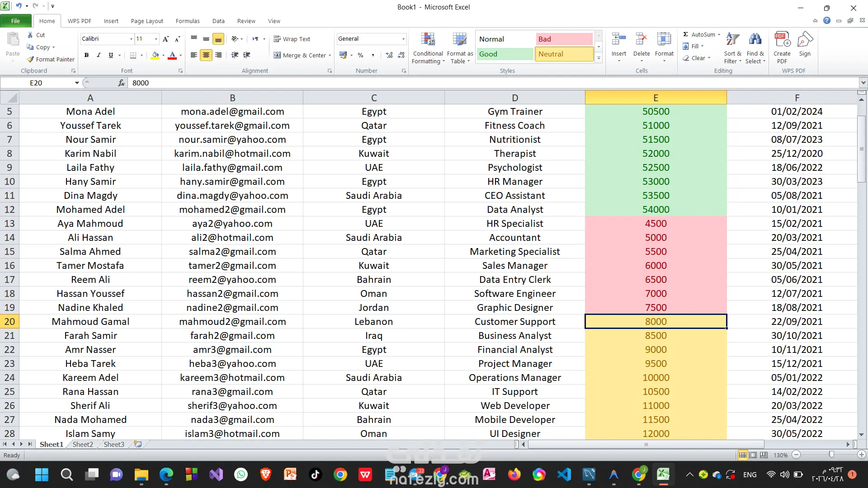Switch to Page Layout view in status bar

753,455
